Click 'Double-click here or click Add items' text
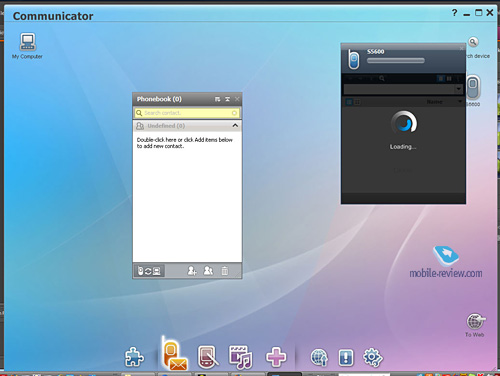 pyautogui.click(x=185, y=143)
